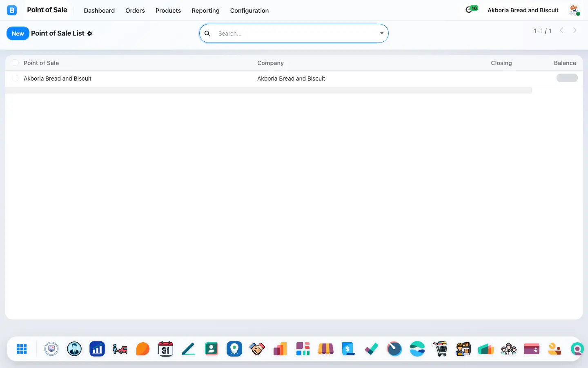
Task: Open the person with red truck icon
Action: click(x=120, y=349)
